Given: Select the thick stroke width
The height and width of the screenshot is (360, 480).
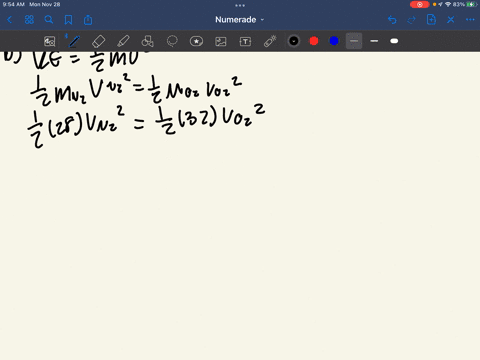Looking at the screenshot, I should [394, 41].
